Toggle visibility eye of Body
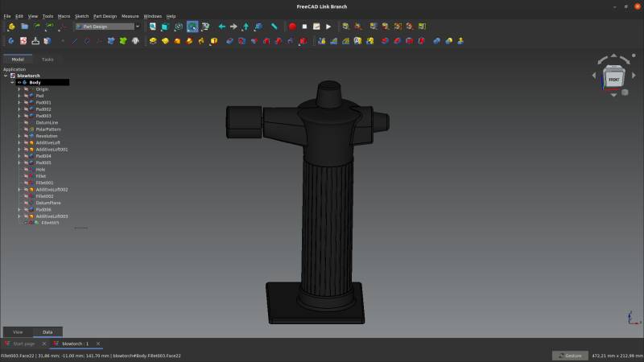 pyautogui.click(x=19, y=83)
